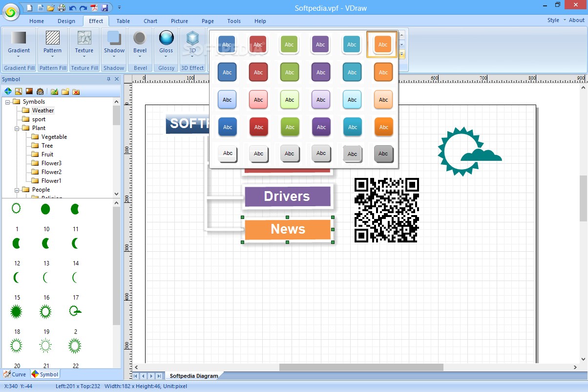This screenshot has width=588, height=392.
Task: Click the SVG import icon in Symbol panel
Action: tap(40, 91)
